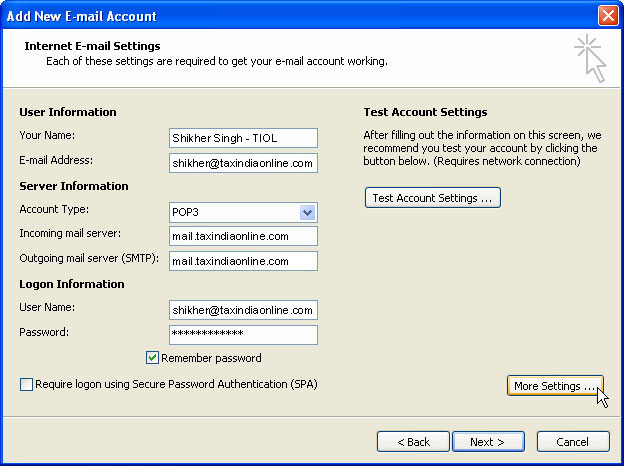This screenshot has height=466, width=624.
Task: Click the Test Account Settings description text
Action: tap(480, 147)
